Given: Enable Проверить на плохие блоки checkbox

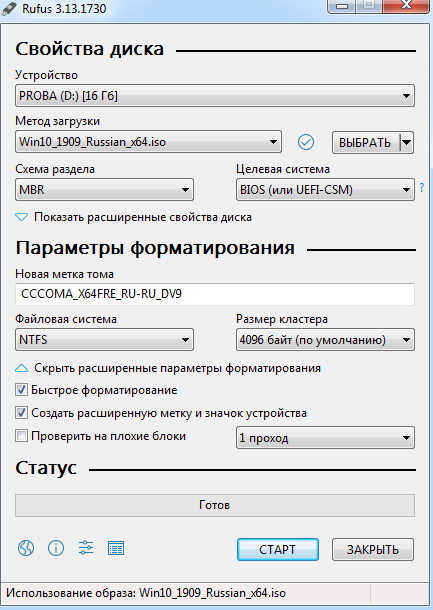Looking at the screenshot, I should (x=21, y=436).
